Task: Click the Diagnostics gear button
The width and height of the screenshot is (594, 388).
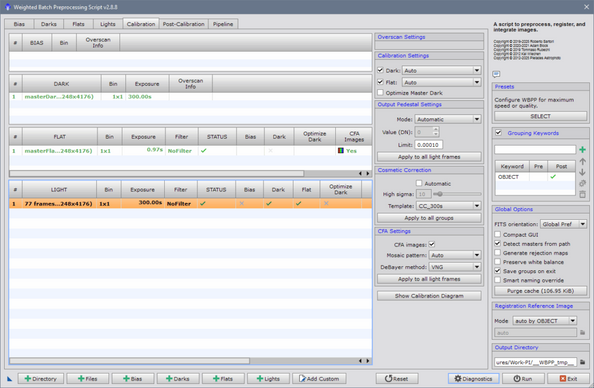Action: [x=474, y=379]
